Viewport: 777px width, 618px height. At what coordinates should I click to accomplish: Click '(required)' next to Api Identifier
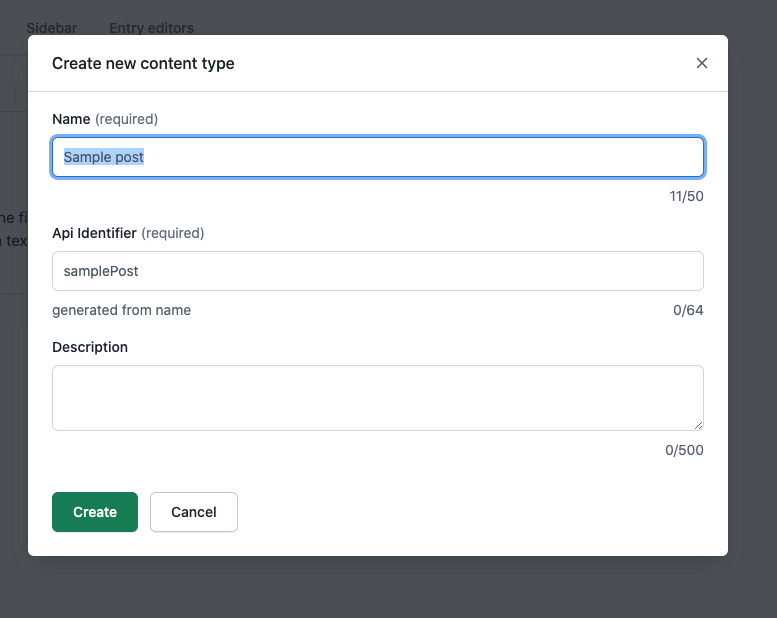click(x=173, y=233)
